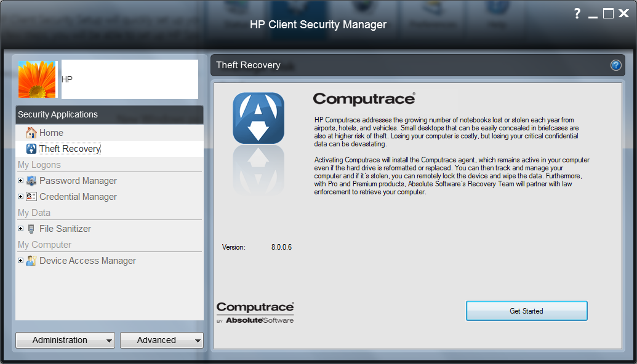Click the Theft Recovery sidebar icon

[31, 149]
